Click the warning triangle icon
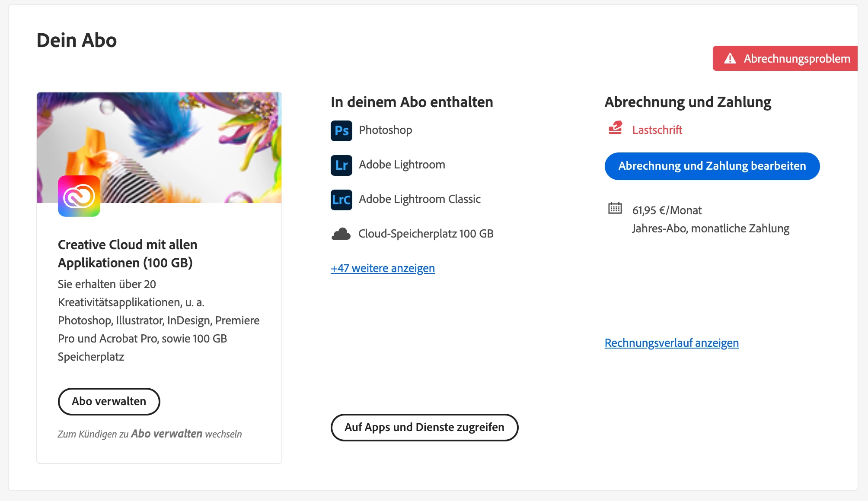Image resolution: width=868 pixels, height=501 pixels. [x=730, y=58]
